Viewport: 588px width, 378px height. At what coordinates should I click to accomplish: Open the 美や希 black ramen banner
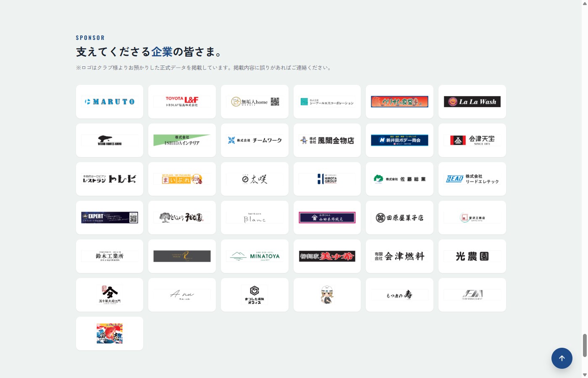pyautogui.click(x=327, y=256)
